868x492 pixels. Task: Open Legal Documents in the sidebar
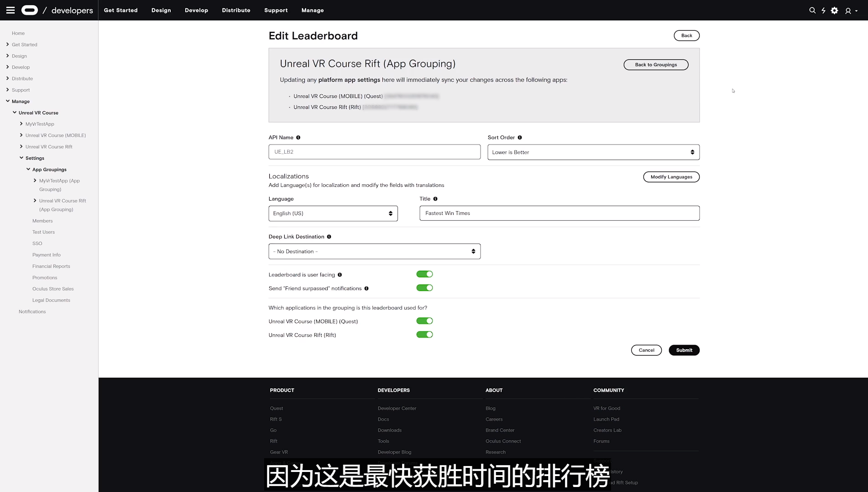pyautogui.click(x=51, y=300)
